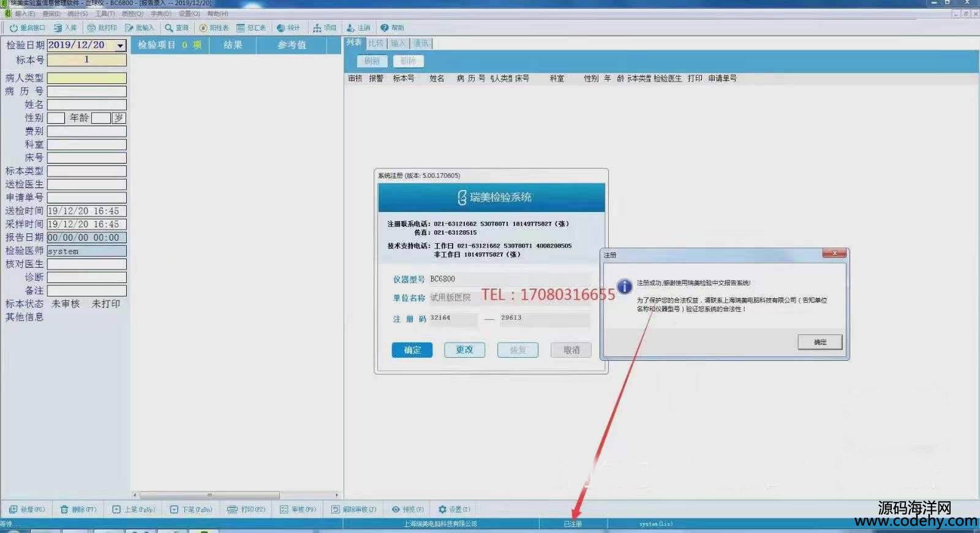The image size is (980, 533).
Task: Click 上海瑞美电脑科技有限公司 in the status bar
Action: pyautogui.click(x=440, y=524)
